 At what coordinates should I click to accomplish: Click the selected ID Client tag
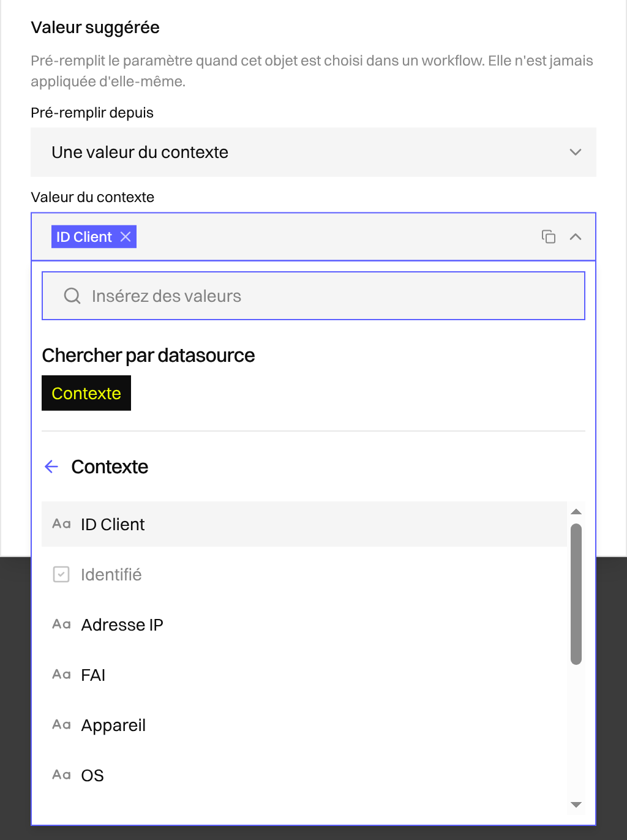point(94,237)
